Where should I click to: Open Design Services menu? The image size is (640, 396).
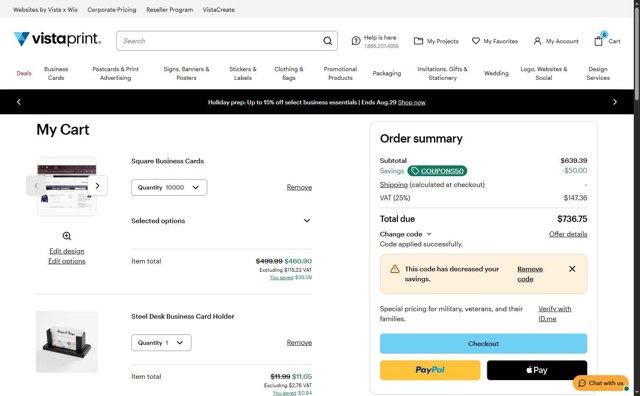(598, 73)
